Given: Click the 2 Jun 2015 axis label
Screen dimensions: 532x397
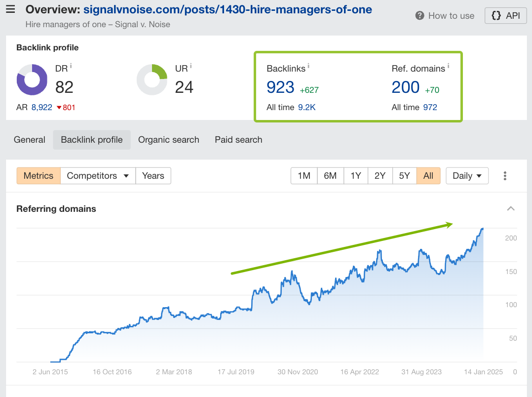Looking at the screenshot, I should point(50,372).
